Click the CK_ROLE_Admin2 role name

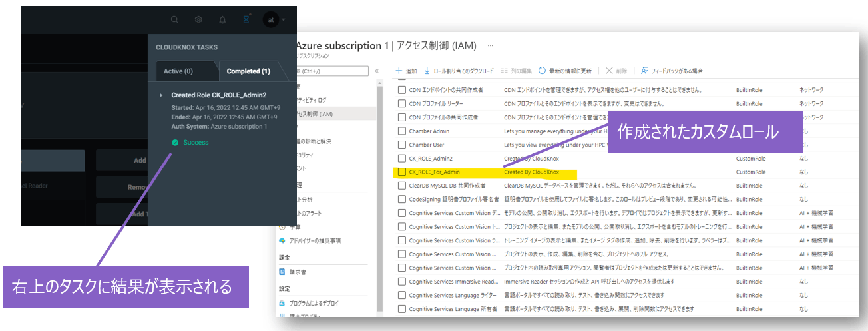click(431, 159)
